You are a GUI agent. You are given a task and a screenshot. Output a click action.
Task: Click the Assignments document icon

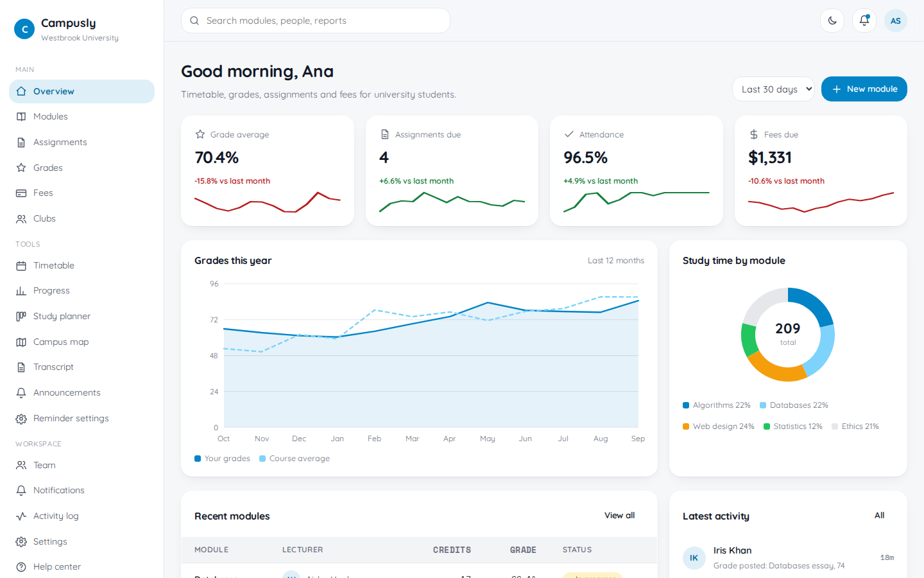pos(21,143)
